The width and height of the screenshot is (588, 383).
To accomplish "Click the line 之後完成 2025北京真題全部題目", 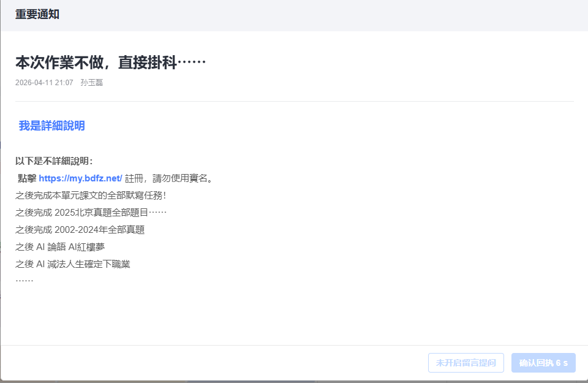I will (91, 213).
